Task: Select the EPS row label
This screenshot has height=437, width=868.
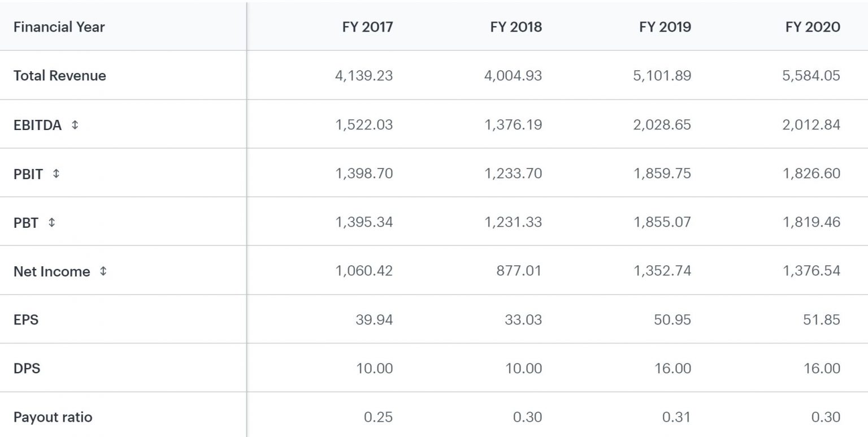Action: point(26,320)
